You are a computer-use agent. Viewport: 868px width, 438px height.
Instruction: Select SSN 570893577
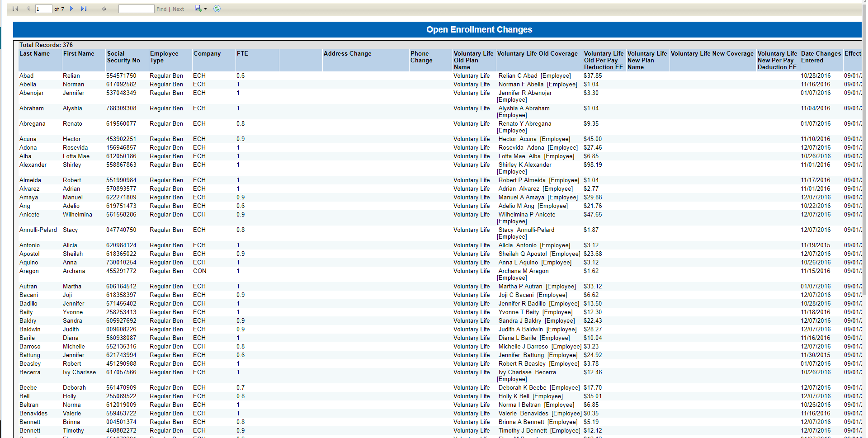click(x=121, y=188)
